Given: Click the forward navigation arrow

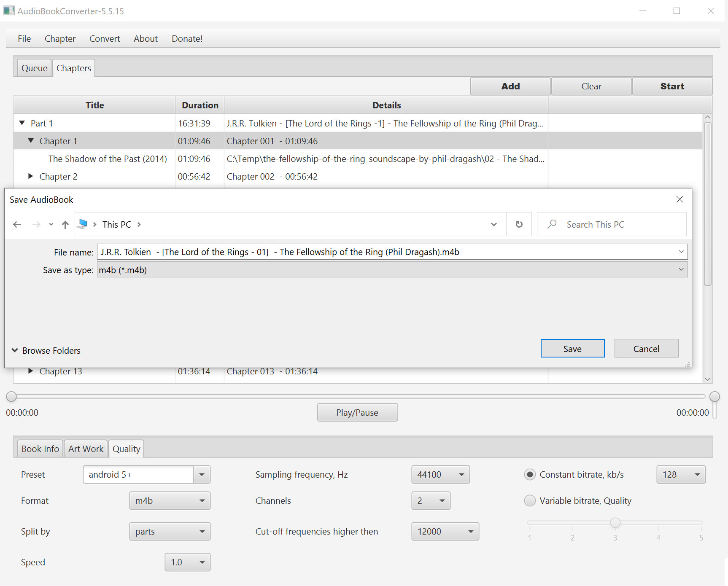Looking at the screenshot, I should click(x=36, y=224).
